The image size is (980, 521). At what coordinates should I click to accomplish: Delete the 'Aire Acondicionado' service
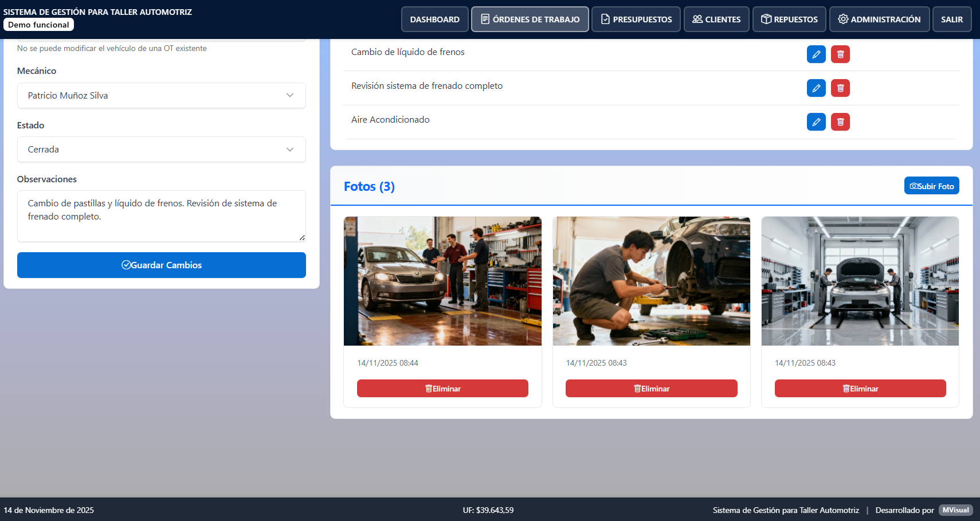840,122
